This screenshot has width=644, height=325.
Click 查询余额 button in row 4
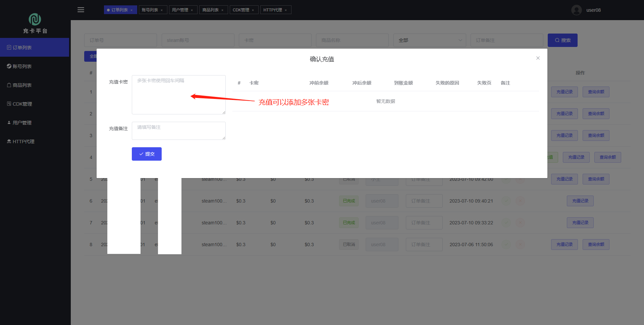[x=608, y=157]
